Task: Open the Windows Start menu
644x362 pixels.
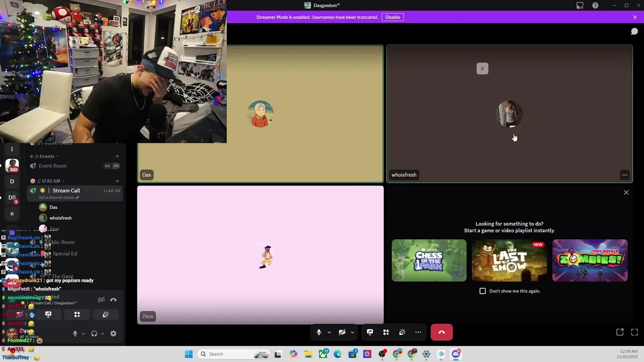Action: pos(189,354)
